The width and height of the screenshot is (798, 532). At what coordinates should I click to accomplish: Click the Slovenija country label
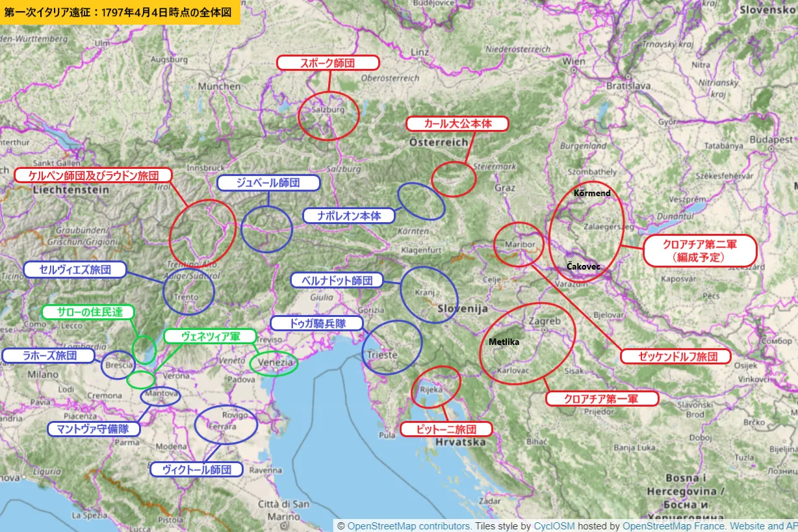point(462,307)
